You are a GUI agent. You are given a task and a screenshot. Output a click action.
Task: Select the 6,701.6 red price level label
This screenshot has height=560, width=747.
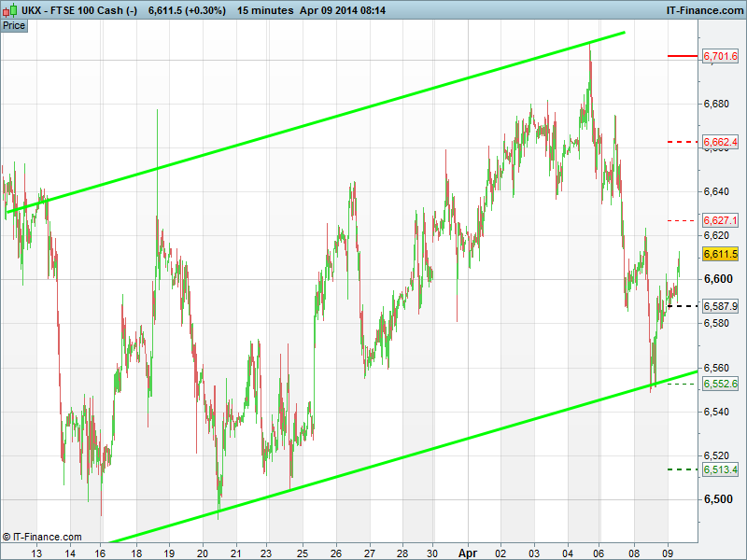coord(720,57)
